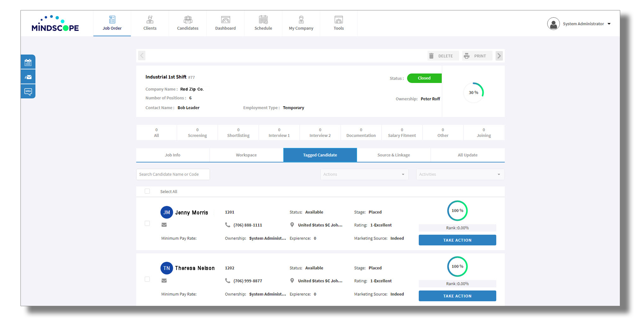Open the Dashboard icon

[225, 19]
